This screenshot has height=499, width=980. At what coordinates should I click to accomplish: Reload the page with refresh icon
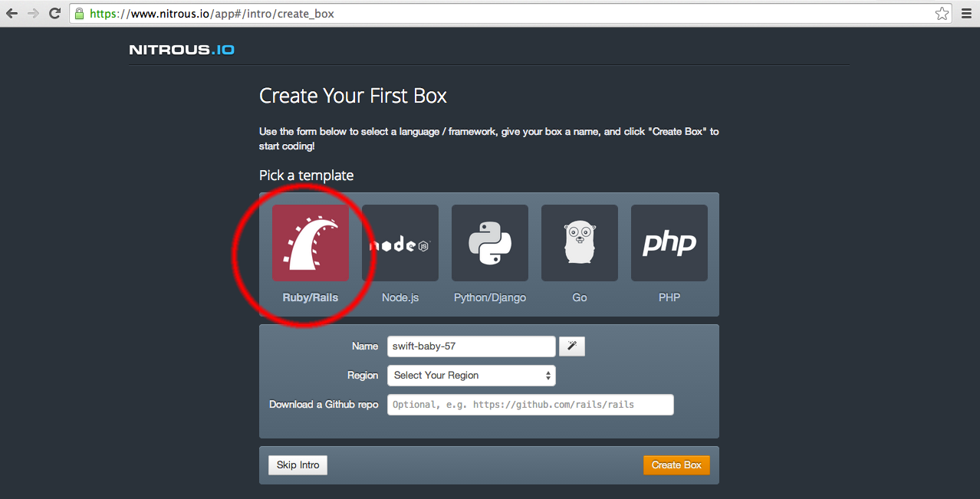point(54,13)
